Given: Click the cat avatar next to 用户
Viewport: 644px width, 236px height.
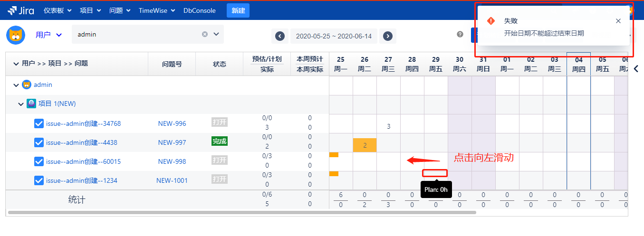Looking at the screenshot, I should click(x=16, y=35).
